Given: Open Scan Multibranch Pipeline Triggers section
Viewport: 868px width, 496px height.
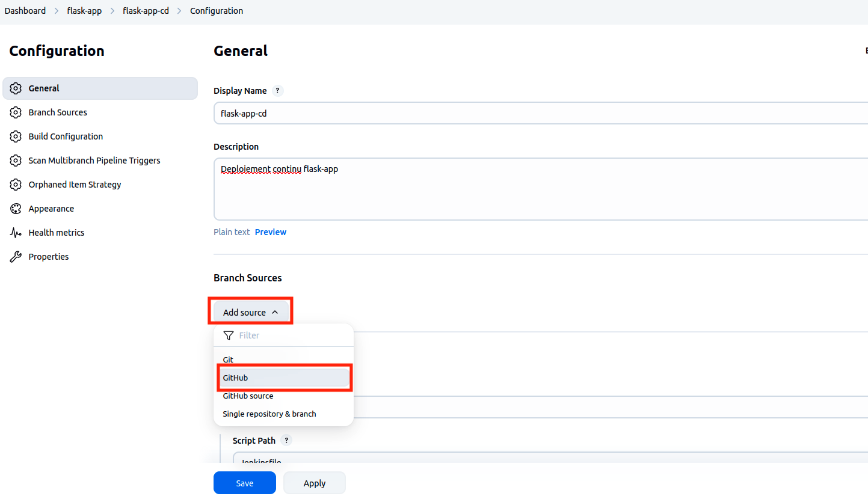Looking at the screenshot, I should (94, 161).
